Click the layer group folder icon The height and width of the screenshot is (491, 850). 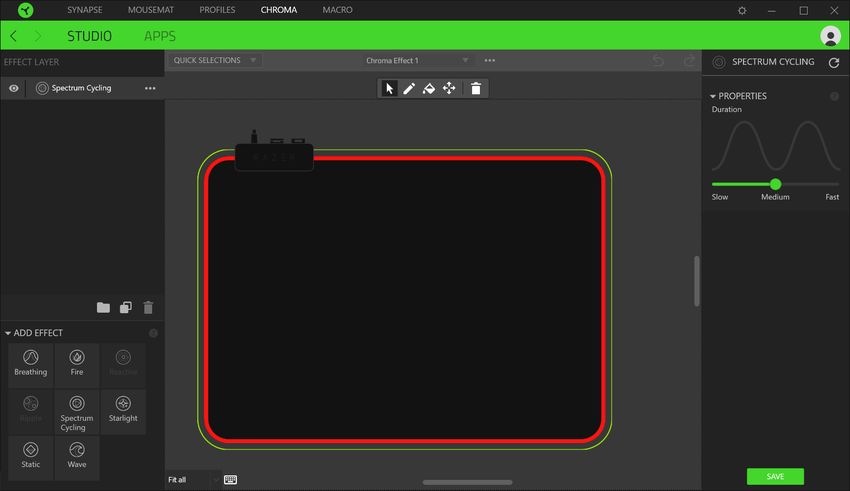pos(103,308)
